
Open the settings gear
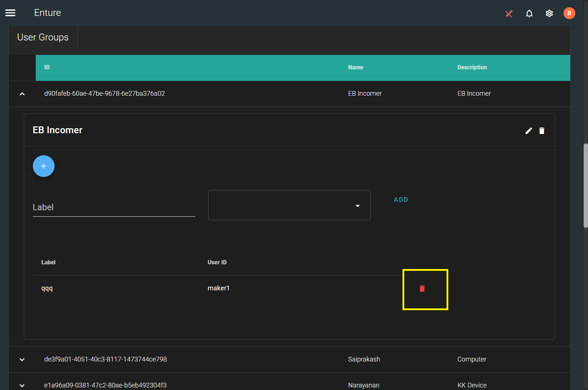click(x=549, y=14)
